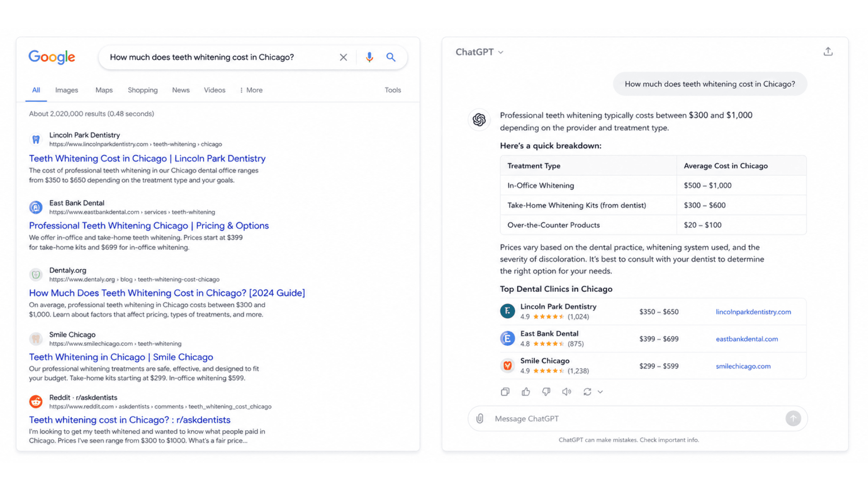
Task: Read the ChatGPT response aloud
Action: click(x=566, y=392)
